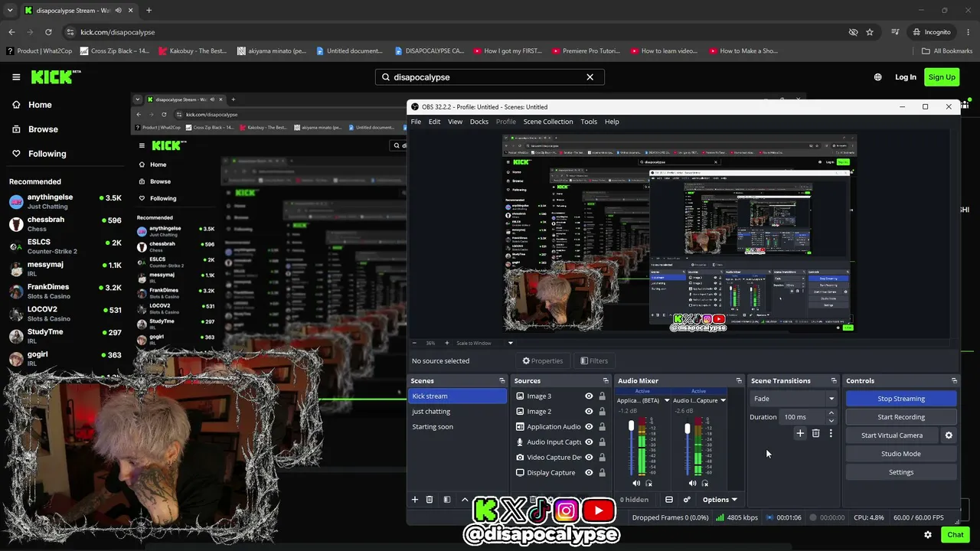Enable Studio Mode
The width and height of the screenshot is (980, 551).
pyautogui.click(x=901, y=454)
